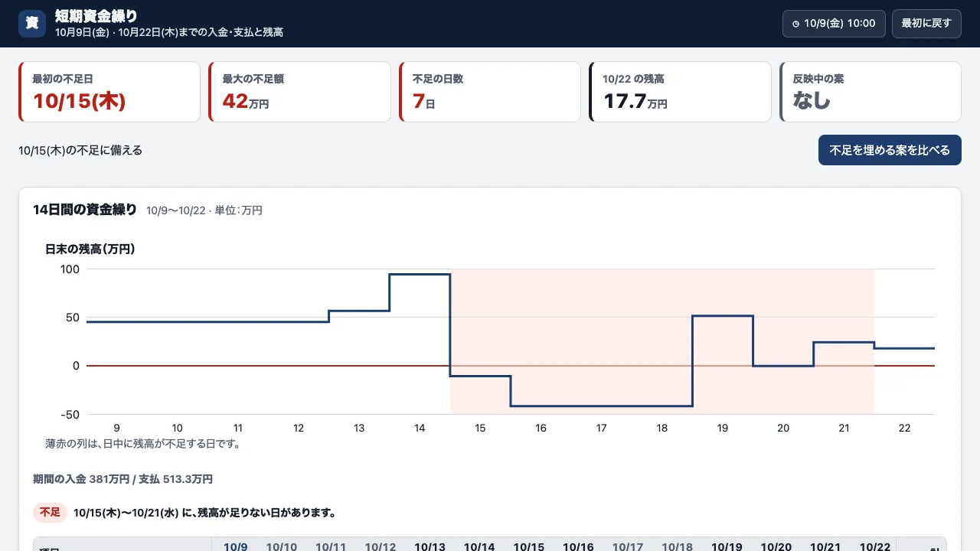Screen dimensions: 980x551
Task: Click the 42万円 value under 最大の不足額
Action: [246, 101]
